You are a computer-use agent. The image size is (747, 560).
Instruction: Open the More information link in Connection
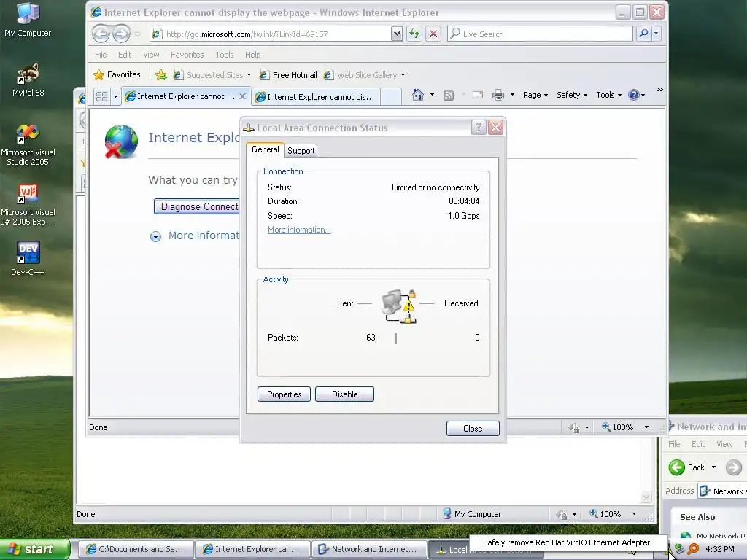click(x=299, y=230)
